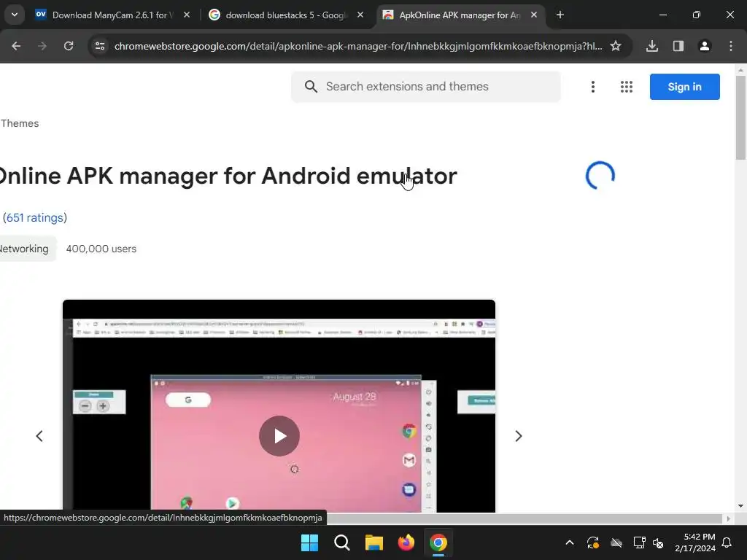Image resolution: width=747 pixels, height=560 pixels.
Task: Open Chrome Web Store more options menu
Action: [593, 87]
